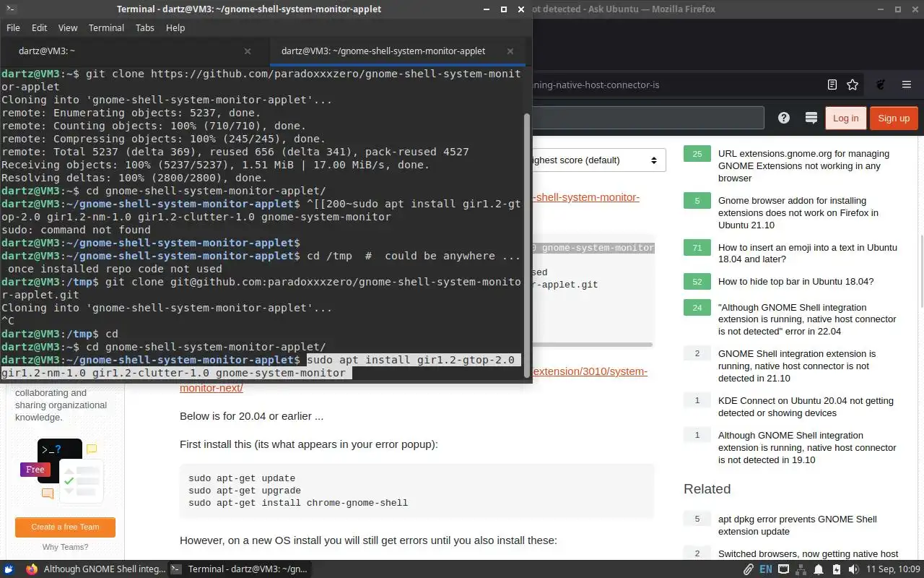Open File menu in Terminal
This screenshot has height=578, width=924.
coord(13,27)
